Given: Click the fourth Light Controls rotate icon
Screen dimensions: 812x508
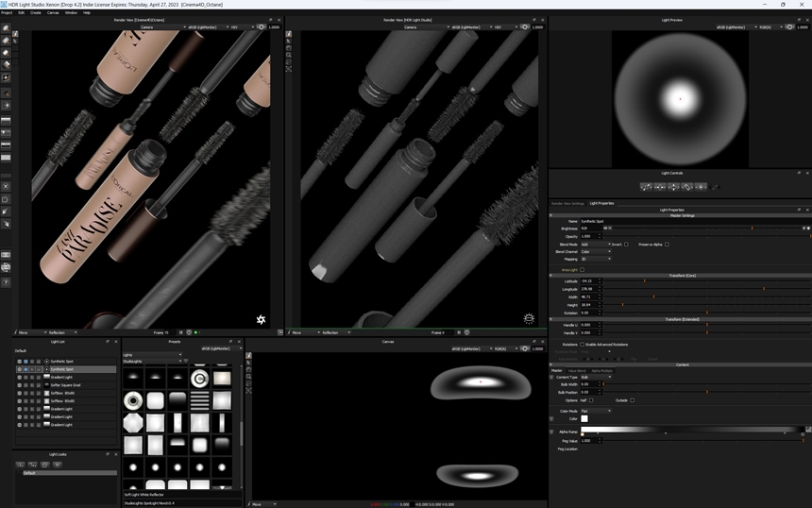Looking at the screenshot, I should pyautogui.click(x=687, y=187).
